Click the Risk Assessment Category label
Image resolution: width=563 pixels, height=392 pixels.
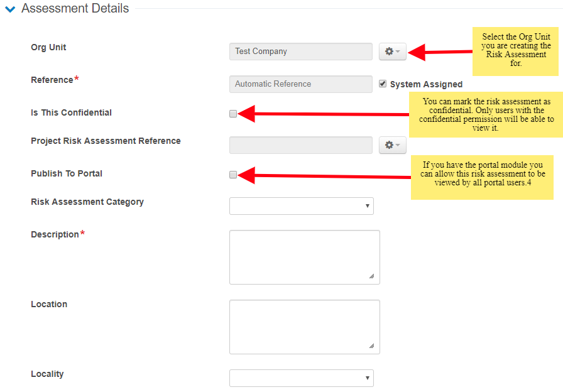click(x=87, y=202)
